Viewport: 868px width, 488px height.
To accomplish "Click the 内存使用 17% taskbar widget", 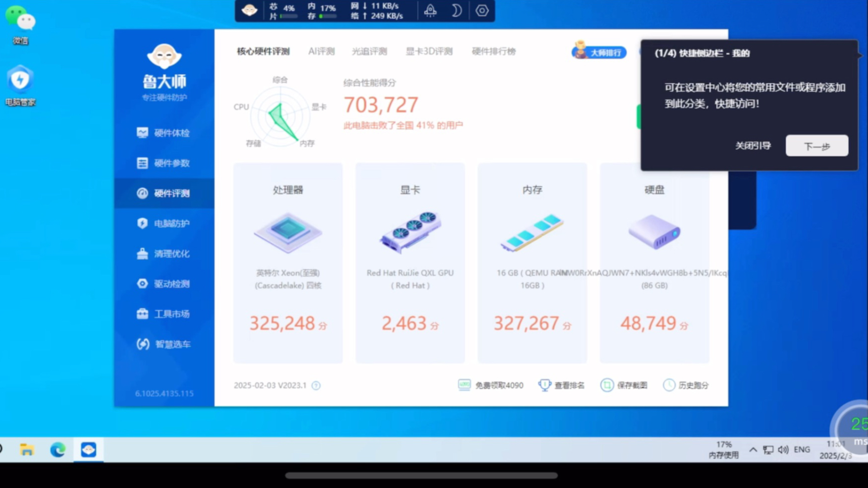I will pos(724,449).
